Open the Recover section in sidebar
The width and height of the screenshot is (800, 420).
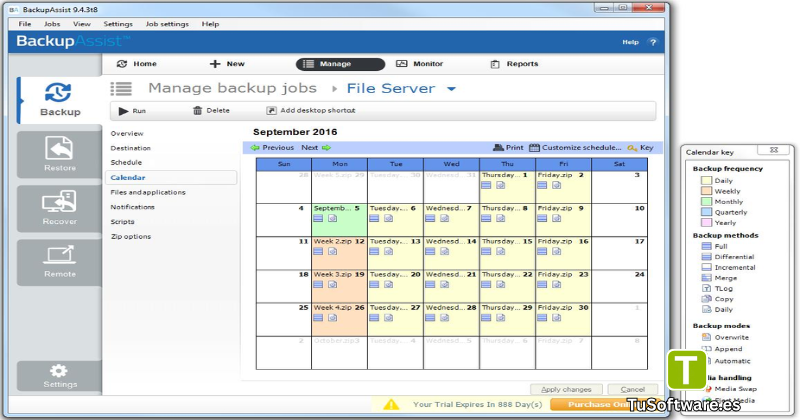(x=60, y=209)
